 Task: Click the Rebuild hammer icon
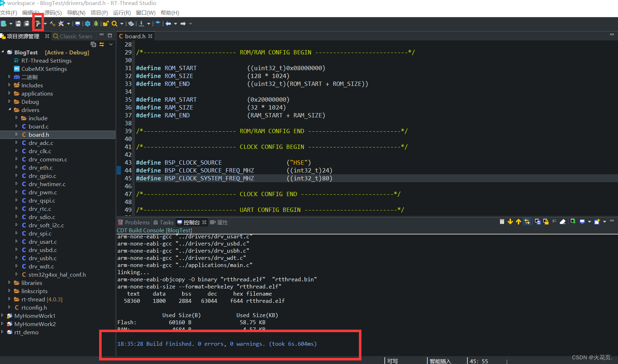click(x=53, y=24)
